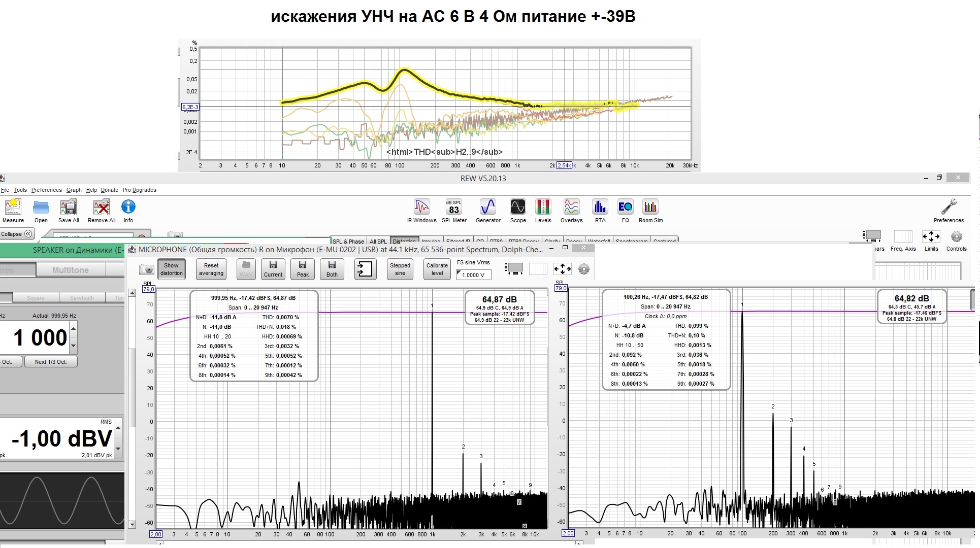Open the Preferences menu

click(x=46, y=190)
